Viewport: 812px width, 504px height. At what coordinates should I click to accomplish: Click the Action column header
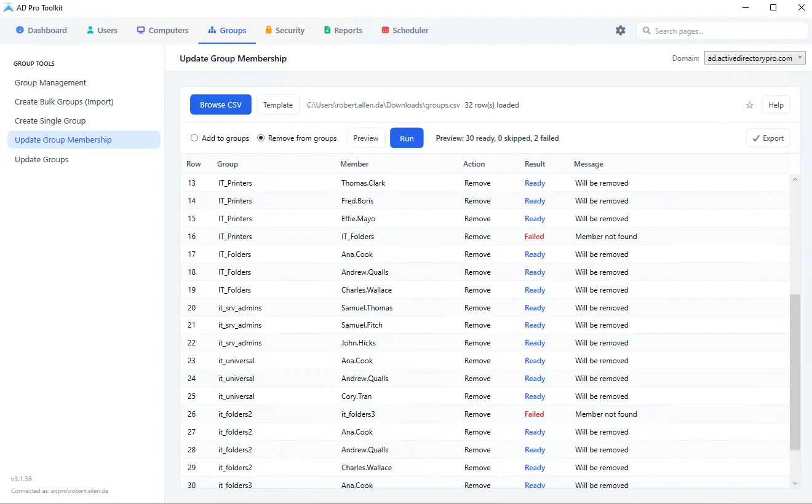(474, 164)
